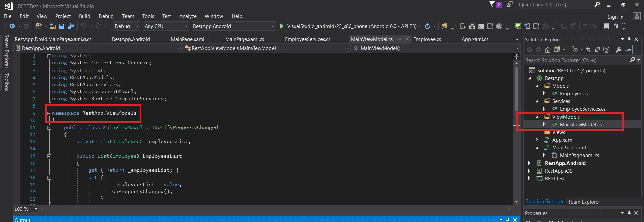
Task: Click the Sign in link
Action: click(x=615, y=17)
